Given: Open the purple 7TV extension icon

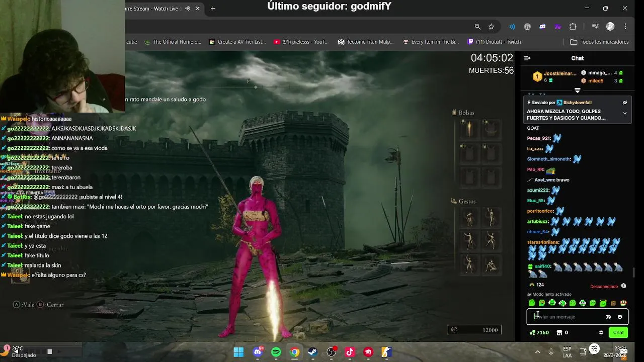Looking at the screenshot, I should click(x=557, y=27).
